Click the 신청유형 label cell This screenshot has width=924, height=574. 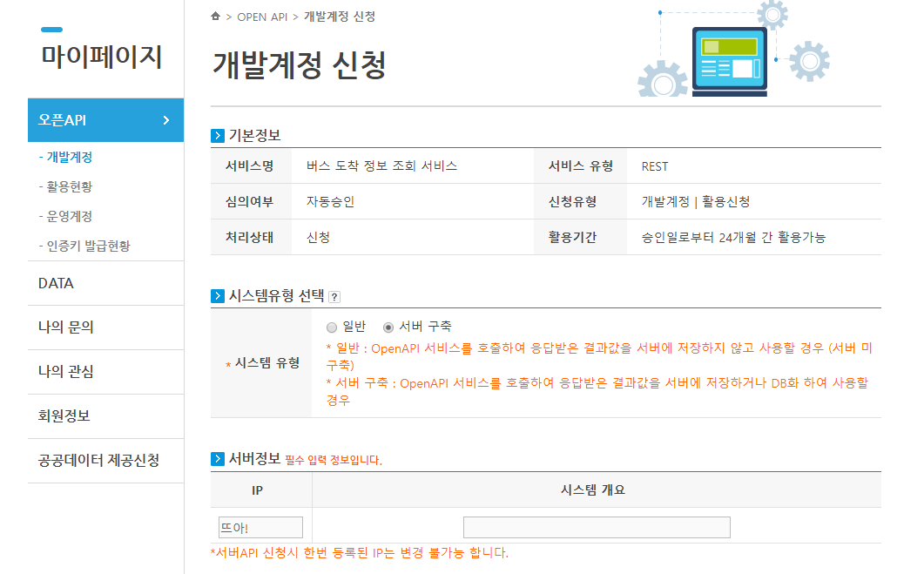581,201
